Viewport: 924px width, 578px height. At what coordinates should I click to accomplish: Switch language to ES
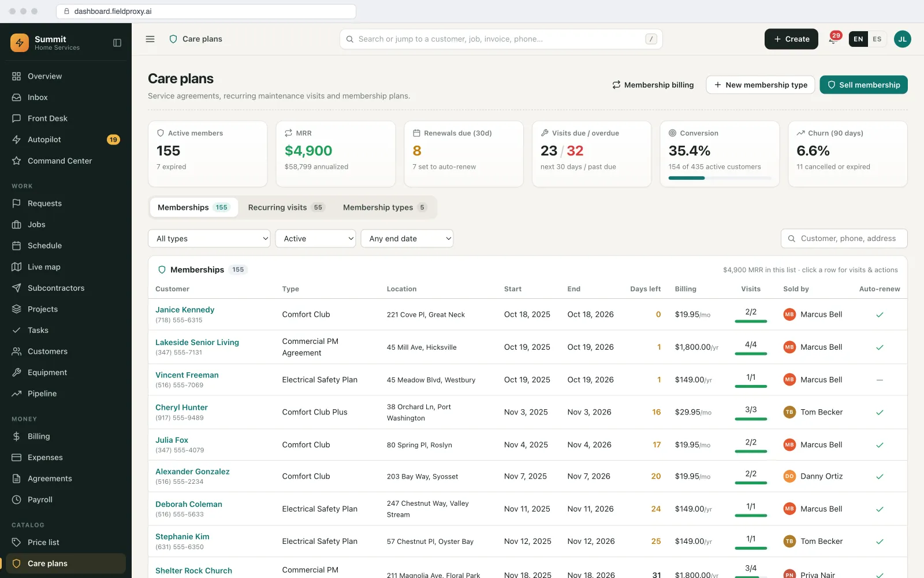tap(877, 39)
